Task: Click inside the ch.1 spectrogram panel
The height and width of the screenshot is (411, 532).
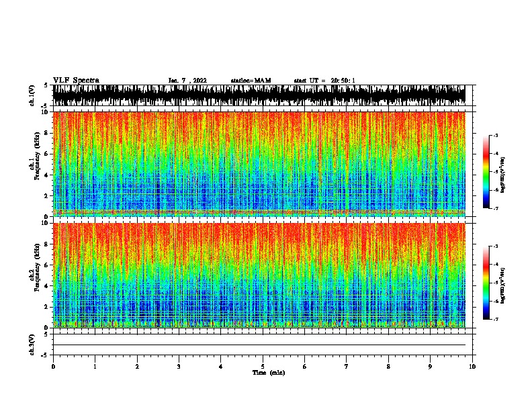Action: (x=259, y=164)
